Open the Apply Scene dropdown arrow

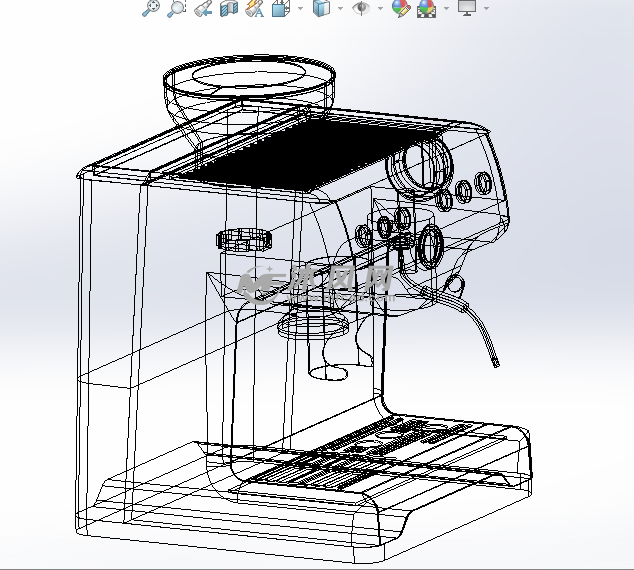[x=446, y=8]
